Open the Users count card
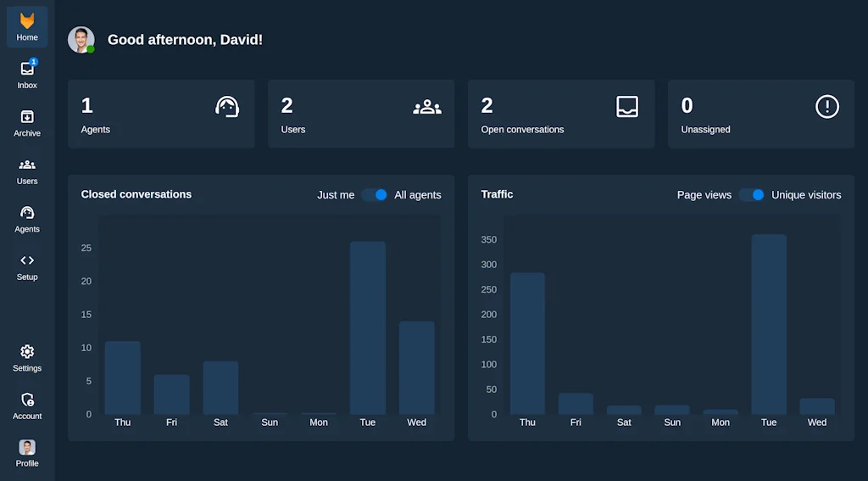868x481 pixels. (361, 115)
